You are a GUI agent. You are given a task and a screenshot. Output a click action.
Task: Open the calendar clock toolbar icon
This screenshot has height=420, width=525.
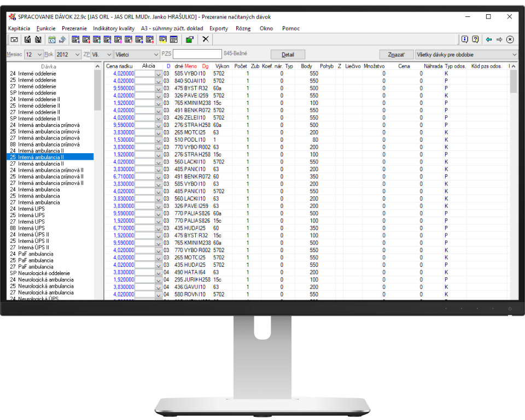pyautogui.click(x=52, y=39)
